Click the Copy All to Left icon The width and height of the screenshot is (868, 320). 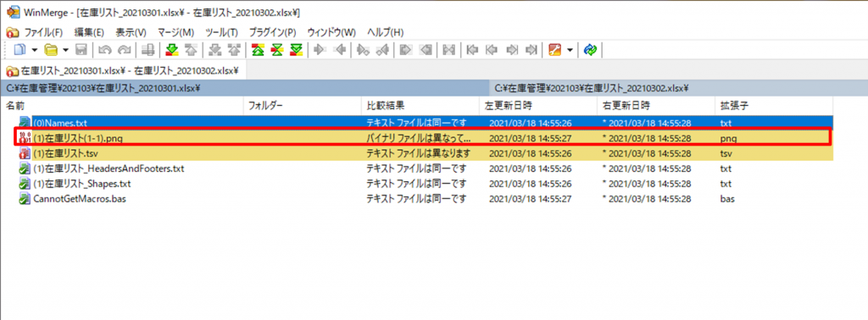click(426, 50)
